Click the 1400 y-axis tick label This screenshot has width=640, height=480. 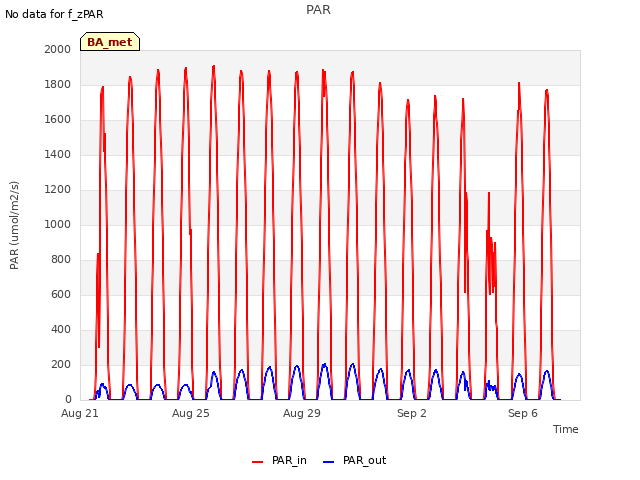pos(58,154)
